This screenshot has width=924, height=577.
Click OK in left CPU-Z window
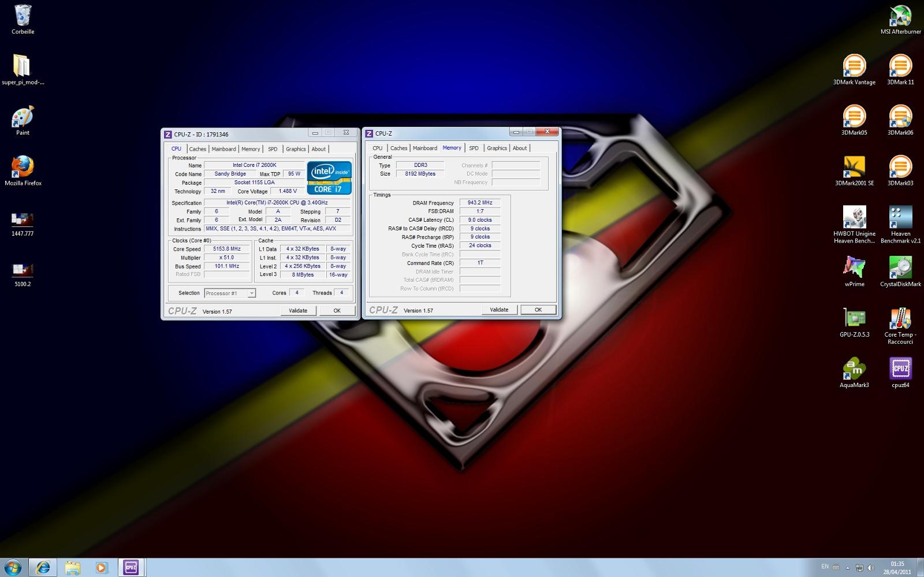click(x=337, y=311)
